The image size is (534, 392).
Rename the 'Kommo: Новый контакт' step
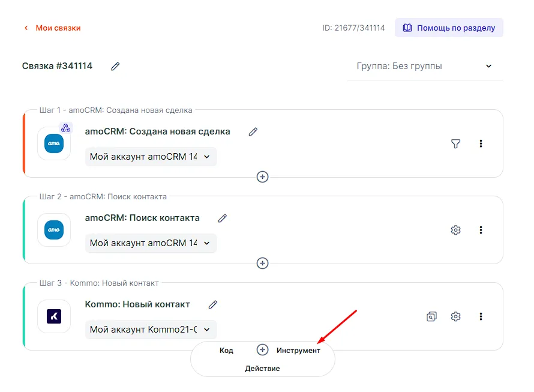(213, 304)
